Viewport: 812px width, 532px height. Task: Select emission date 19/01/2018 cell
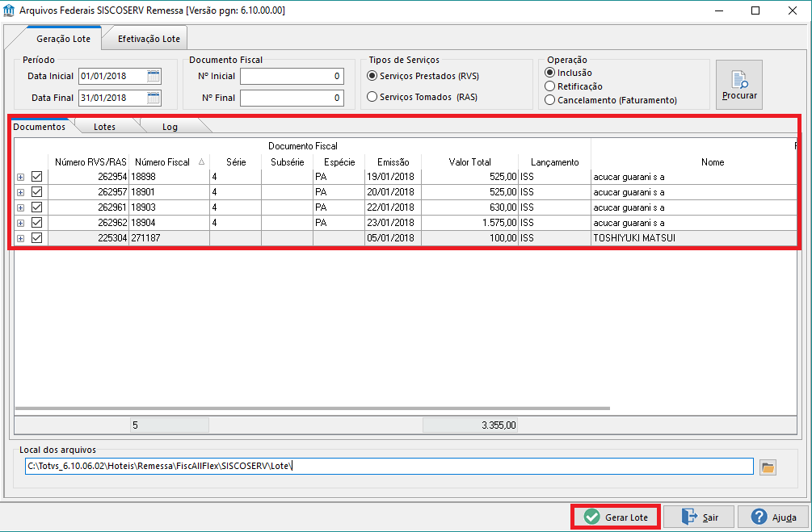click(x=393, y=177)
